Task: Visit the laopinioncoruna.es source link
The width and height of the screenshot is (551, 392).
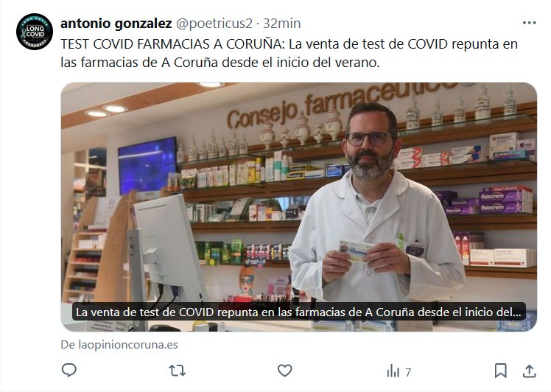Action: [x=119, y=345]
